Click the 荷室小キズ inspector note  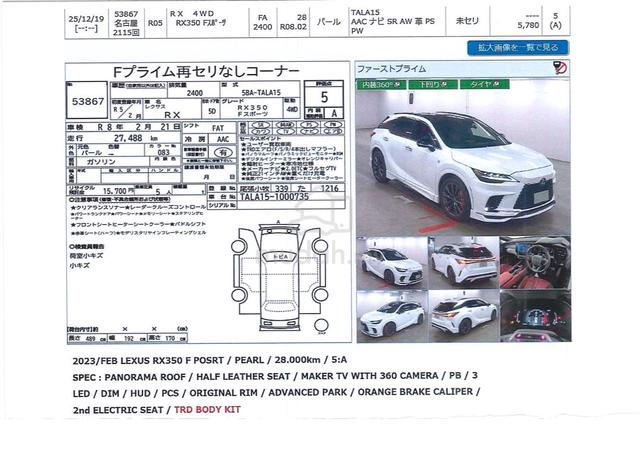(86, 256)
